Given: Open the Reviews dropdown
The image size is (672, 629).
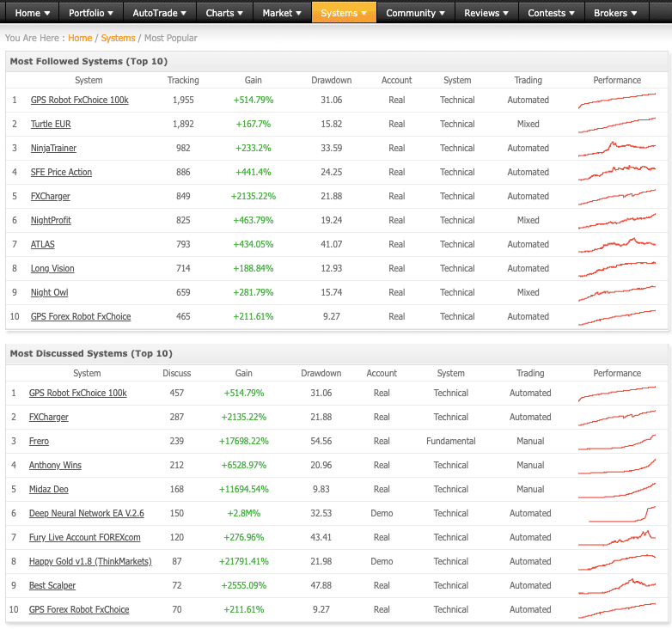Looking at the screenshot, I should (486, 13).
